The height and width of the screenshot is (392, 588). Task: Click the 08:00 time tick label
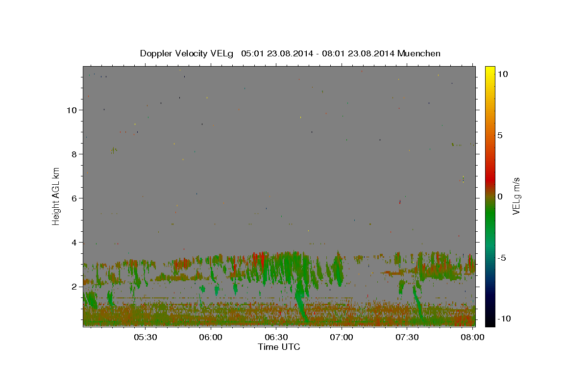click(472, 337)
